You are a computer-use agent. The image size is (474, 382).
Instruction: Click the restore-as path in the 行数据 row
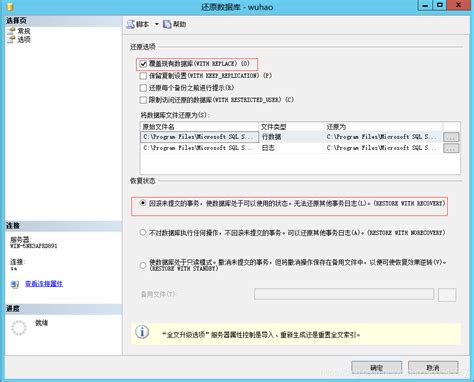tap(384, 137)
